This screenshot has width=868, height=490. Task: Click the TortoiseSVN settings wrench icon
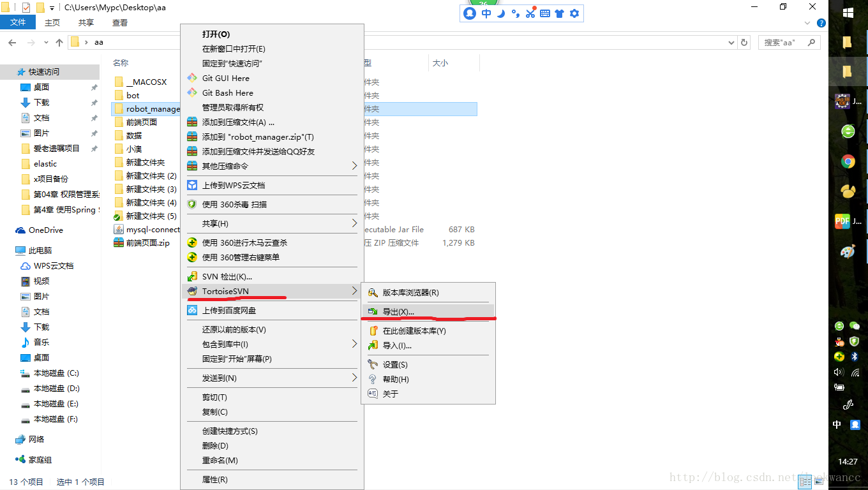[x=373, y=364]
